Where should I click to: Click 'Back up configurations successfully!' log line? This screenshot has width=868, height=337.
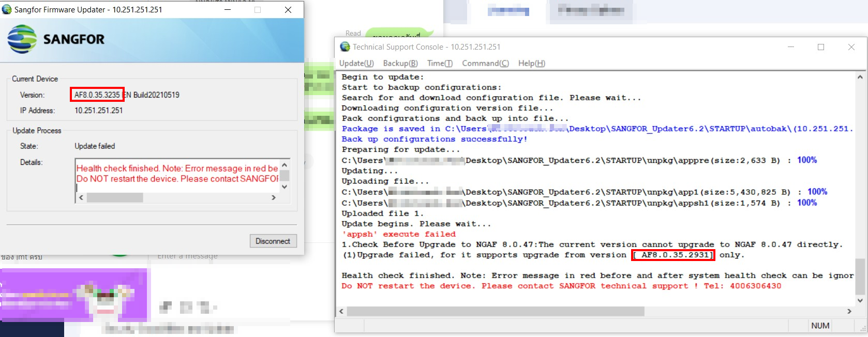coord(435,139)
